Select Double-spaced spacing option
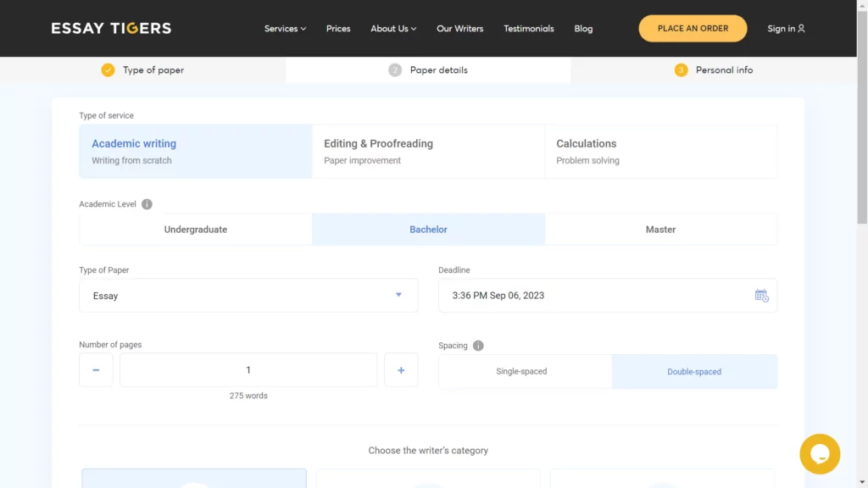Screen dimensions: 868x488 694,371
